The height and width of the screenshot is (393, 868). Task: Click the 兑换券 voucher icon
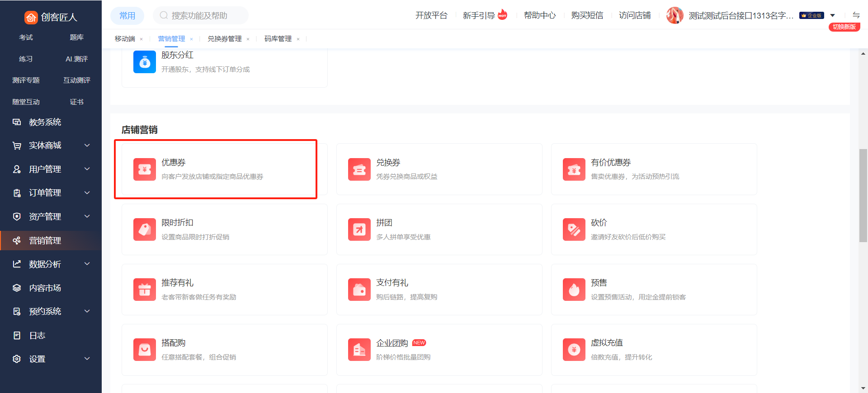pos(359,169)
